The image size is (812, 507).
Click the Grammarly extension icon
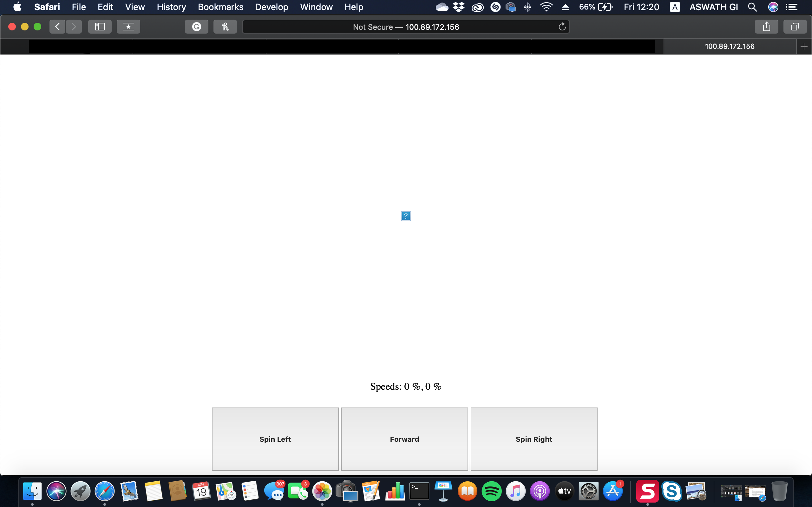[196, 27]
